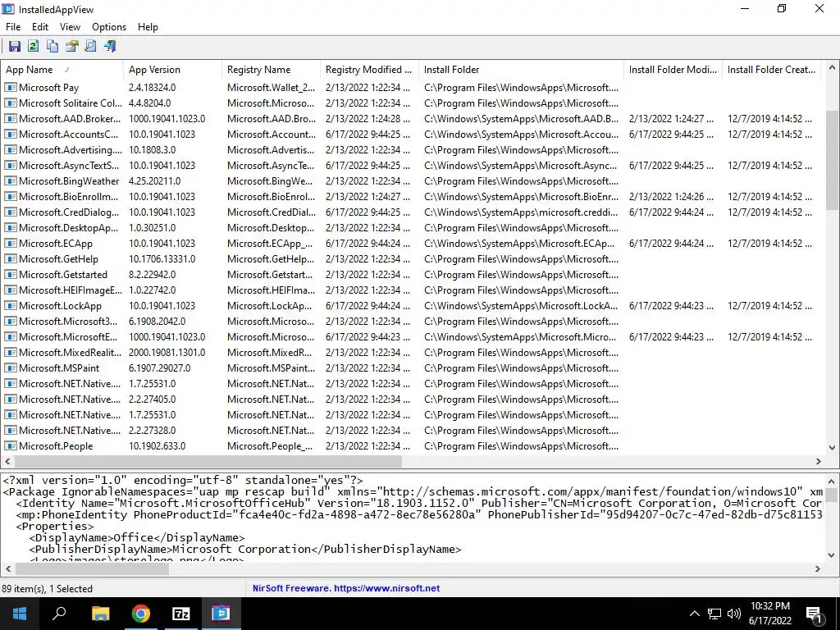Select the Microsoft.Getstarted row icon
The width and height of the screenshot is (840, 630).
[10, 274]
